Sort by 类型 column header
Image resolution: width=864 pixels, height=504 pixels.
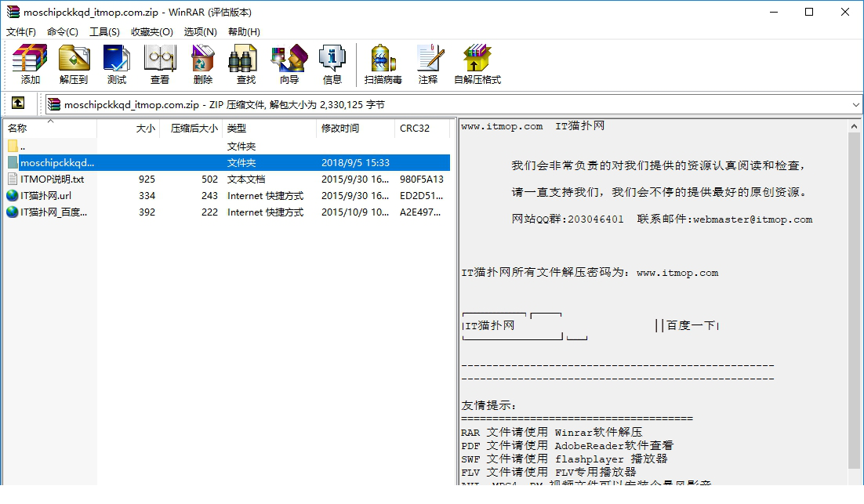coord(270,129)
